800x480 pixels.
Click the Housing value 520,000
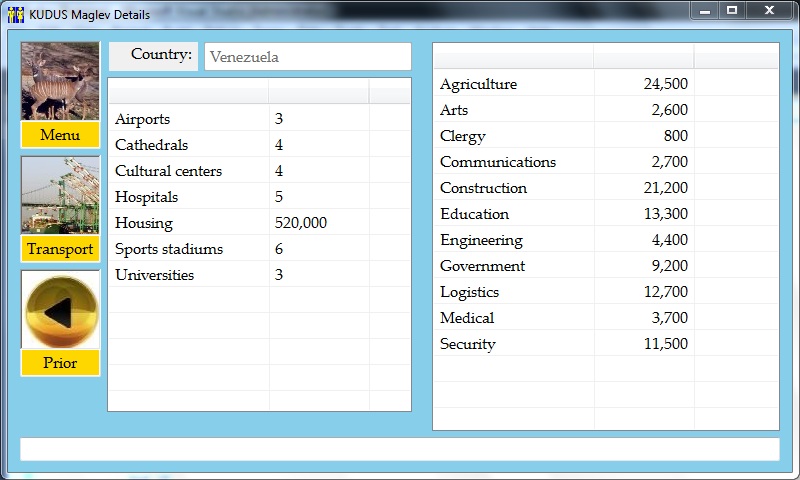click(301, 223)
